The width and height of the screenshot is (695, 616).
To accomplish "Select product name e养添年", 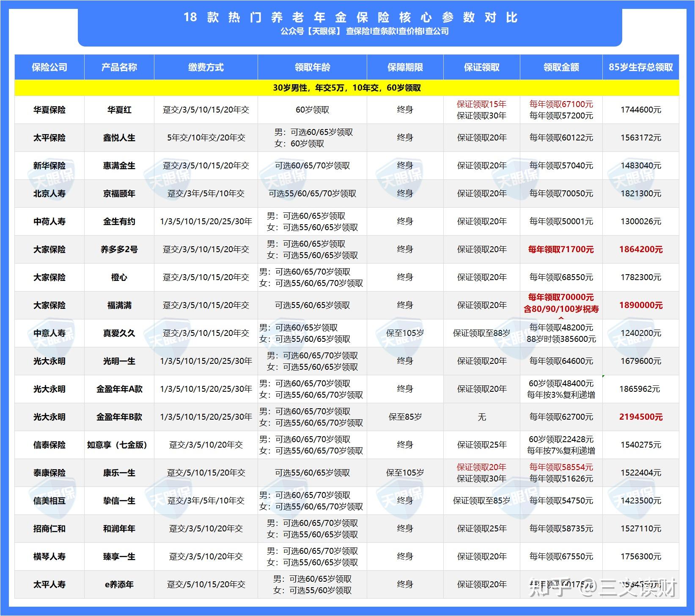I will tap(119, 585).
